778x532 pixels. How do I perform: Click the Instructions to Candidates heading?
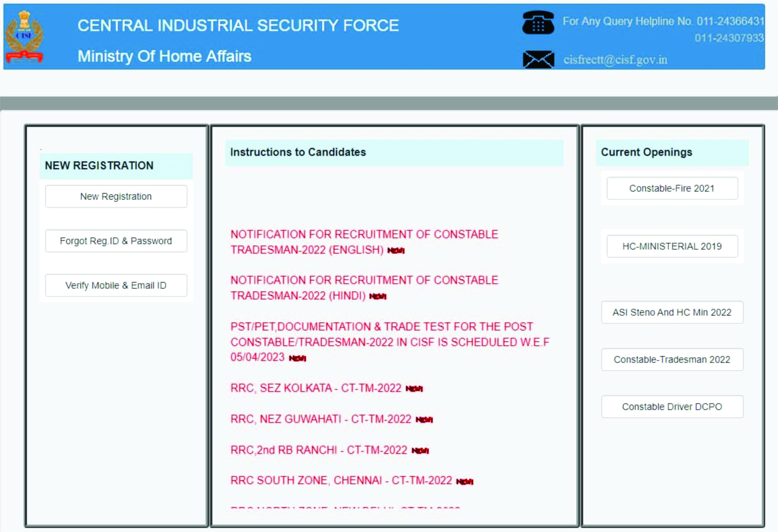(x=298, y=152)
